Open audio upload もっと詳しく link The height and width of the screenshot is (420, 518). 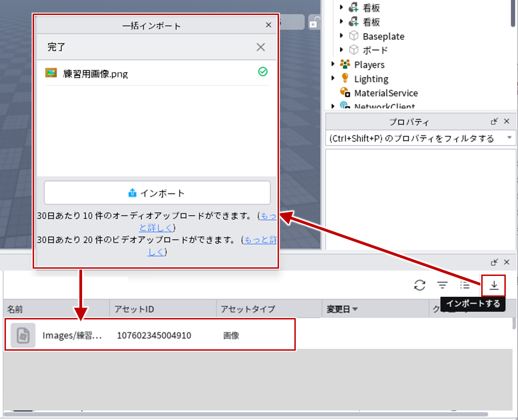click(x=268, y=216)
